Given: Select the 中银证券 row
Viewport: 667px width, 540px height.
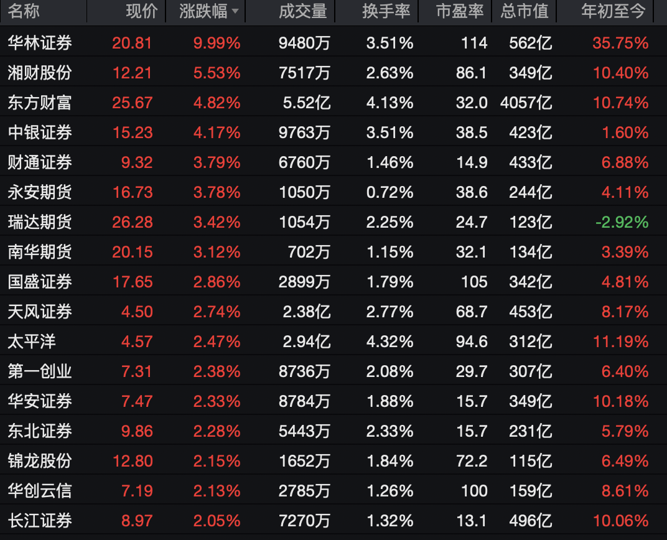Looking at the screenshot, I should click(40, 132).
